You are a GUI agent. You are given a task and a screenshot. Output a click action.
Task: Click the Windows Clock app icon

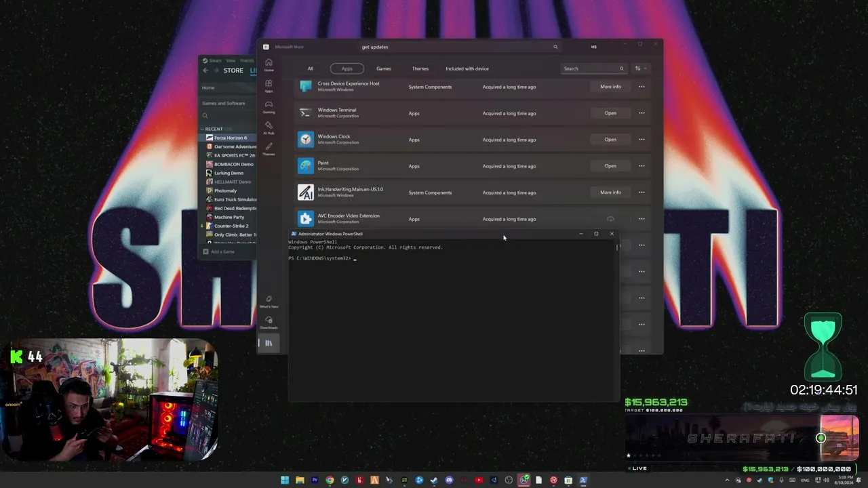coord(306,140)
